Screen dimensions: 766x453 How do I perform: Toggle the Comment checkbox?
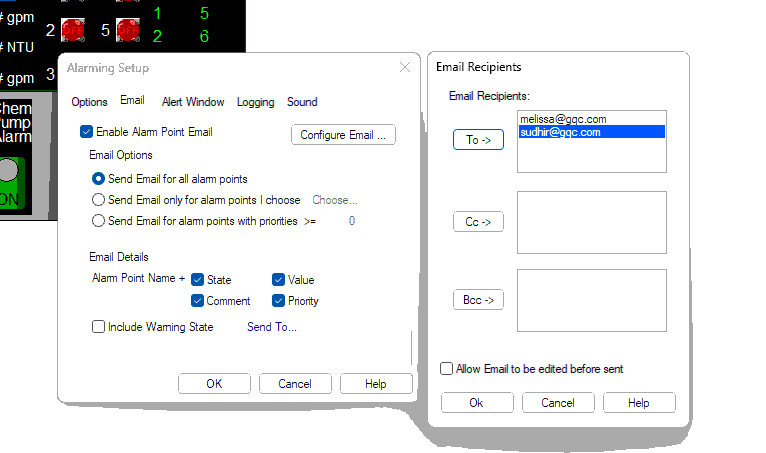[x=197, y=301]
